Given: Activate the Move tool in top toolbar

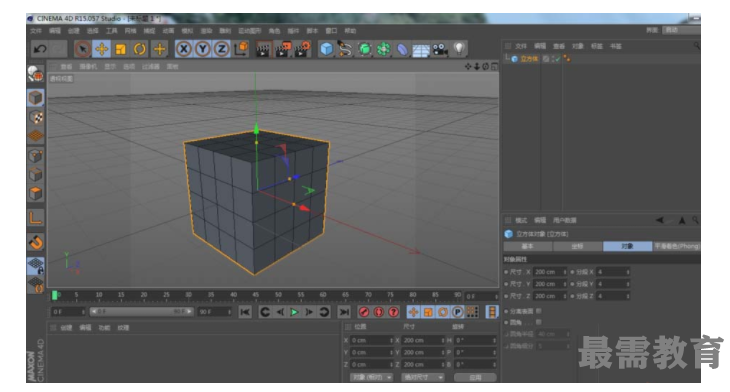Looking at the screenshot, I should (x=101, y=49).
